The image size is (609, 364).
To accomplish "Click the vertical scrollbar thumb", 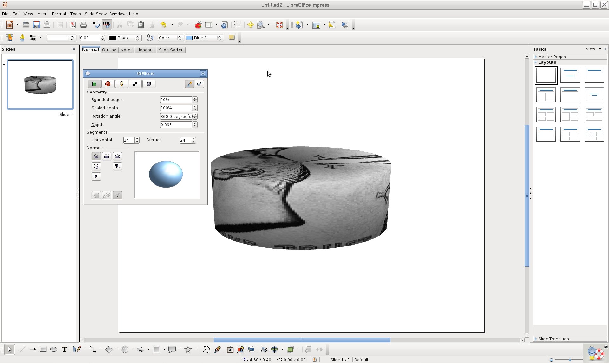I will pos(527,195).
